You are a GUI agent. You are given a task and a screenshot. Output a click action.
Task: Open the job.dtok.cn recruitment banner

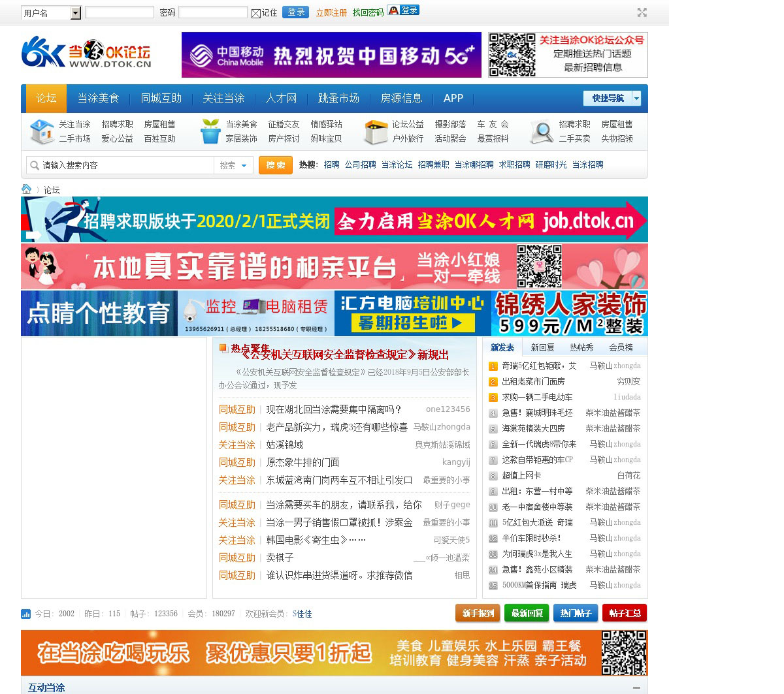(335, 219)
